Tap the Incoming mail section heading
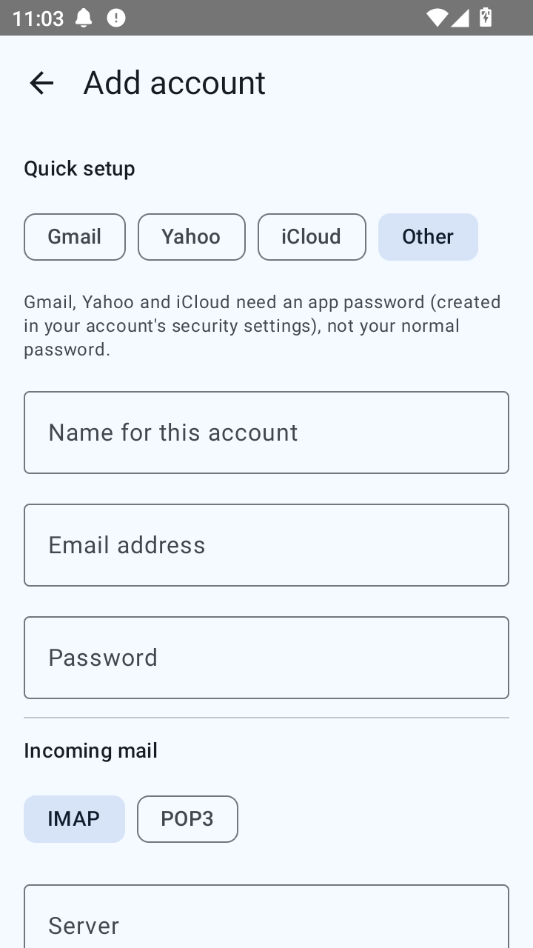This screenshot has height=948, width=533. point(91,751)
